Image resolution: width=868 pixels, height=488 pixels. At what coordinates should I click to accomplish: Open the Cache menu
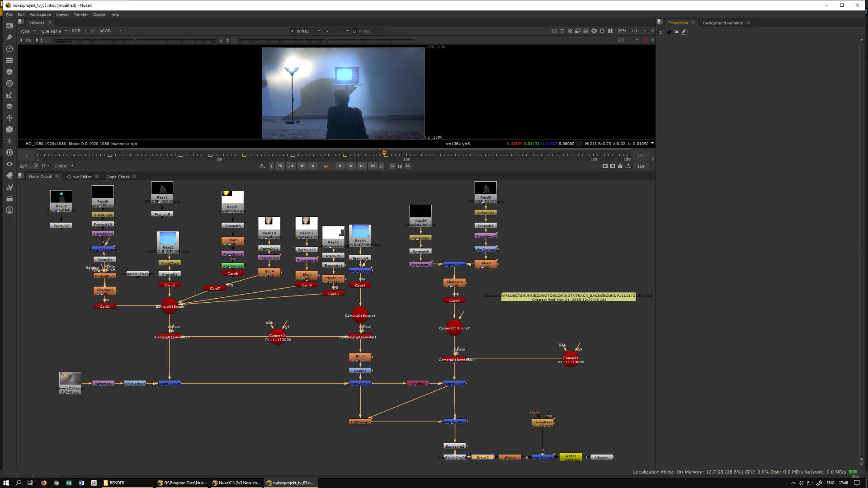[99, 14]
